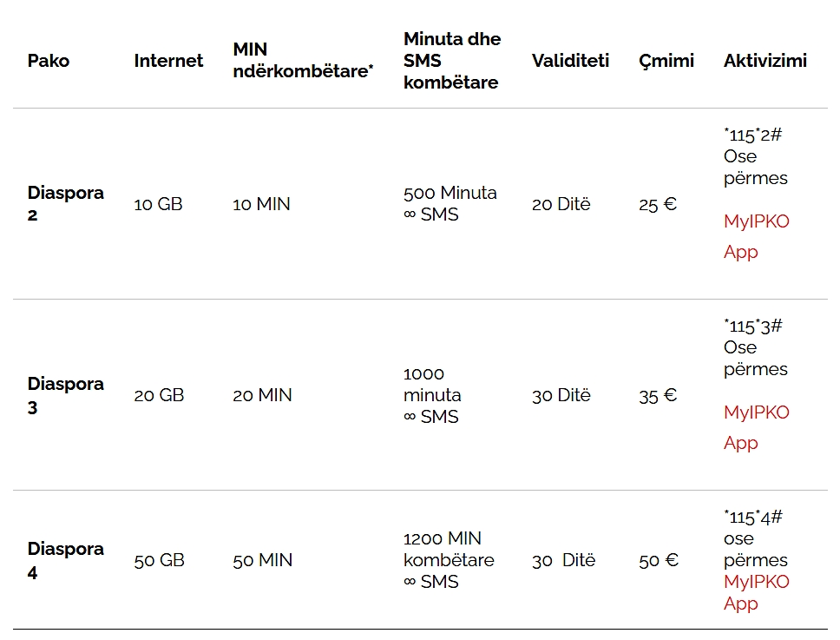Click the Validiteti column header
The image size is (840, 640).
(570, 61)
